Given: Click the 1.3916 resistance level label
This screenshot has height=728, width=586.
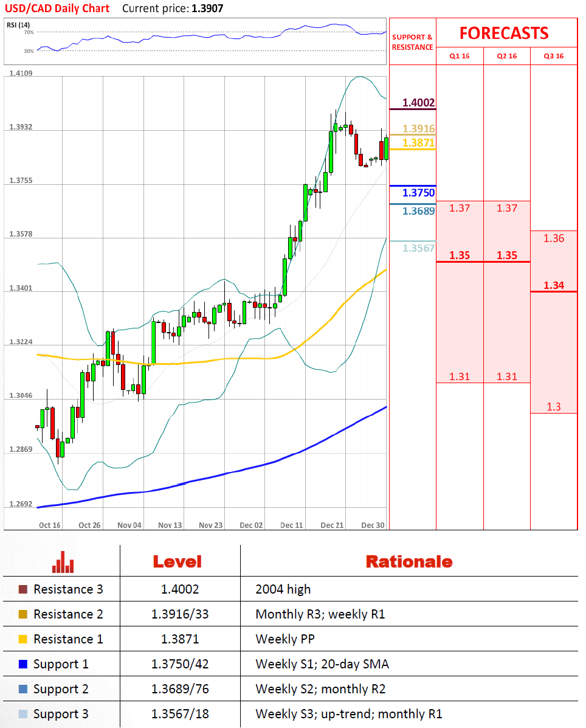Looking at the screenshot, I should [418, 128].
